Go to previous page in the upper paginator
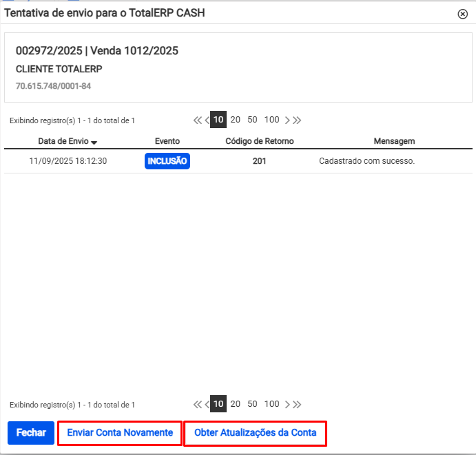The height and width of the screenshot is (455, 476). (x=207, y=120)
